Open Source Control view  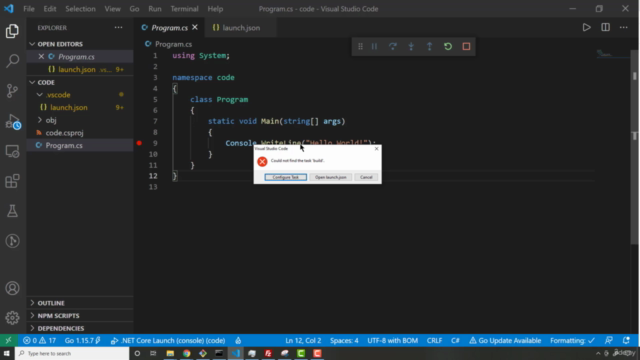(12, 91)
